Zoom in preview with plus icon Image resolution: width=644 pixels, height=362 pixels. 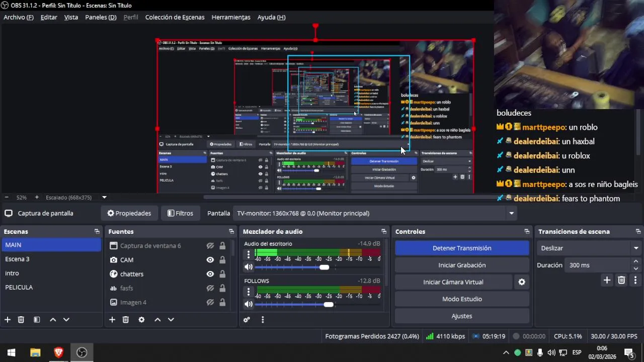coord(37,198)
